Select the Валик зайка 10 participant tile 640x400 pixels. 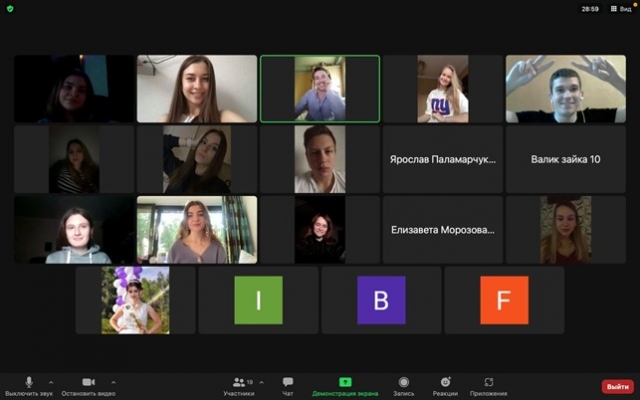point(566,159)
